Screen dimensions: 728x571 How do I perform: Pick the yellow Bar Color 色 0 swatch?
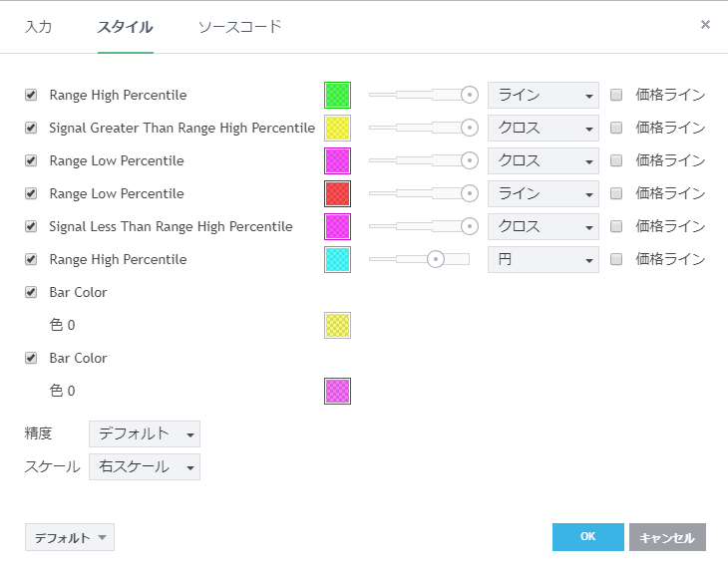[337, 326]
